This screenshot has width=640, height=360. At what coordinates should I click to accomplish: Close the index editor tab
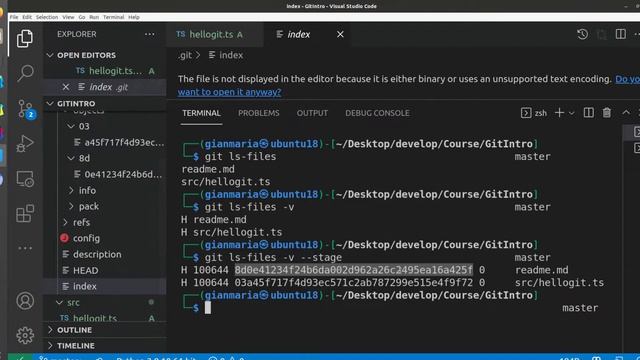tap(340, 34)
